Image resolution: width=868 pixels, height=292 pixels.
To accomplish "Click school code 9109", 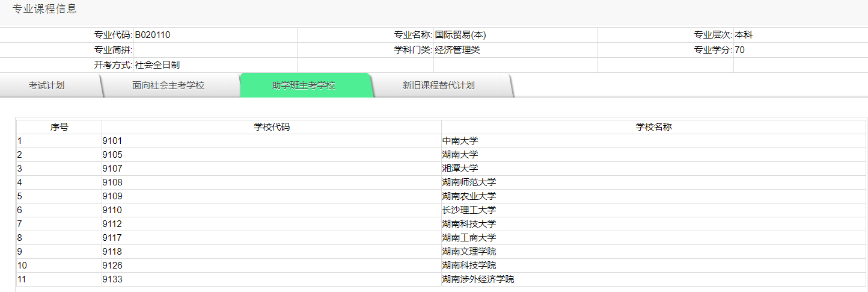I will point(112,196).
